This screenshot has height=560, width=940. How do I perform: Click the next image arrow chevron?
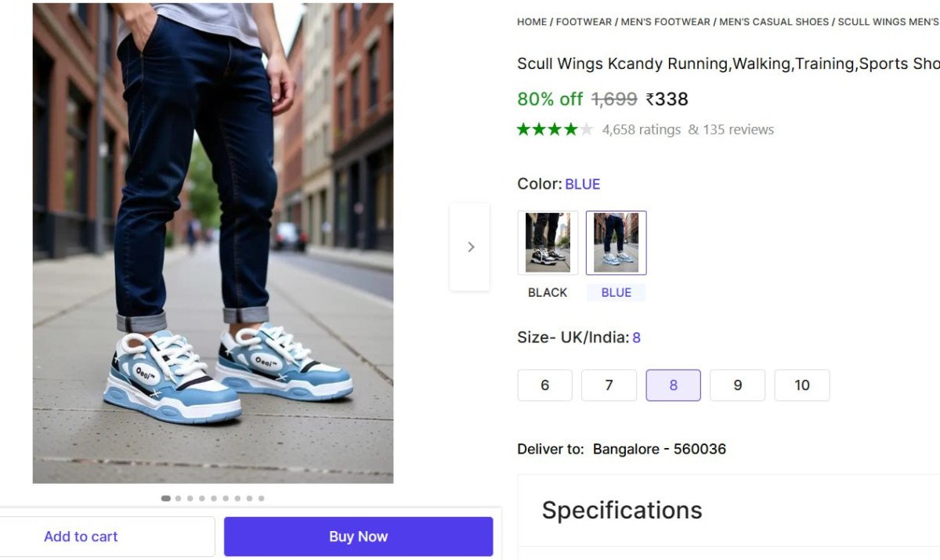(x=470, y=247)
